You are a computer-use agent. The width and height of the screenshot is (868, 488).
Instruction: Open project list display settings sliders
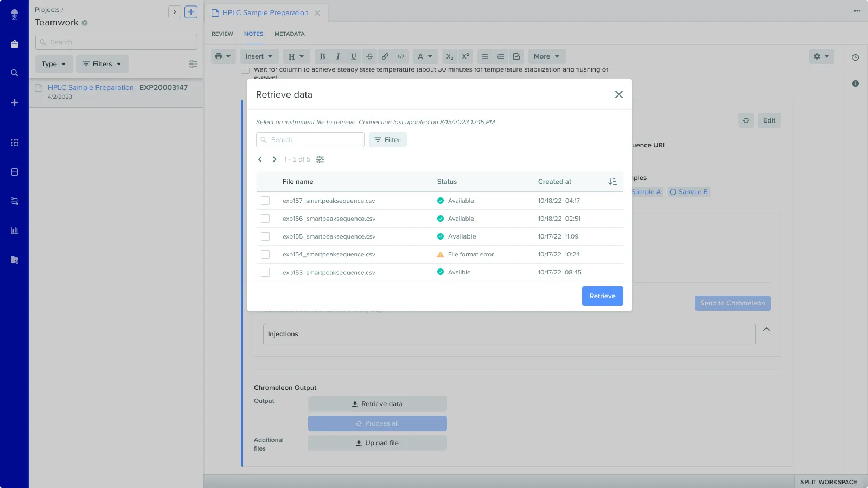[x=193, y=64]
